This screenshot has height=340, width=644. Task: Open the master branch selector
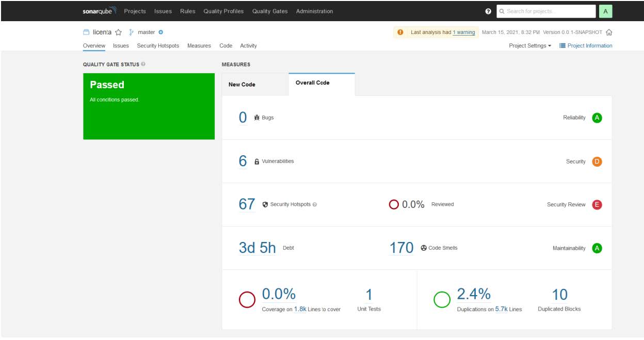click(146, 33)
